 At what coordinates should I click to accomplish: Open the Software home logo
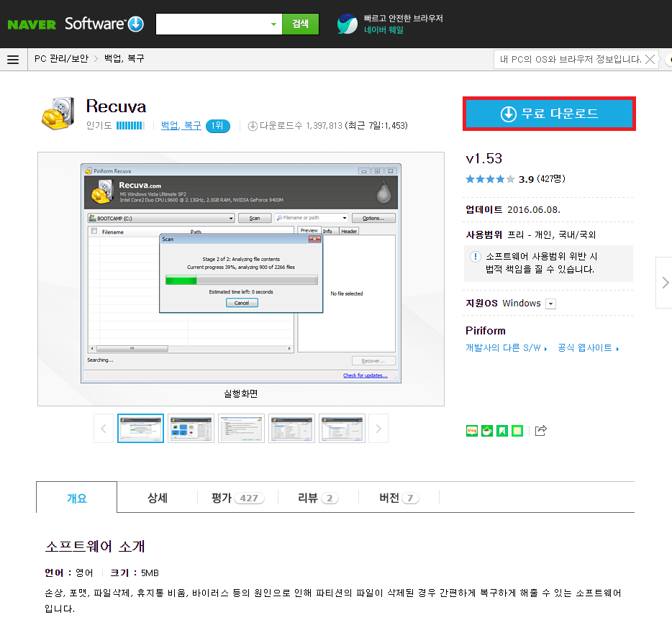104,24
